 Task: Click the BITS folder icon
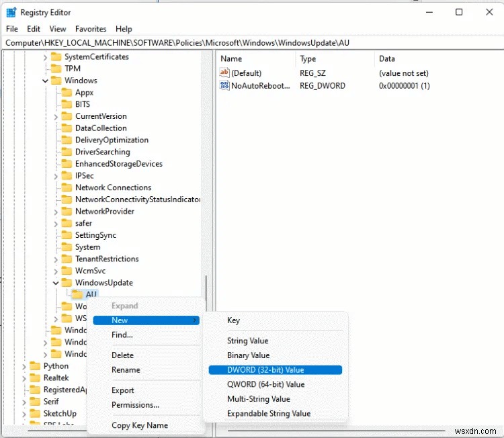[x=67, y=104]
